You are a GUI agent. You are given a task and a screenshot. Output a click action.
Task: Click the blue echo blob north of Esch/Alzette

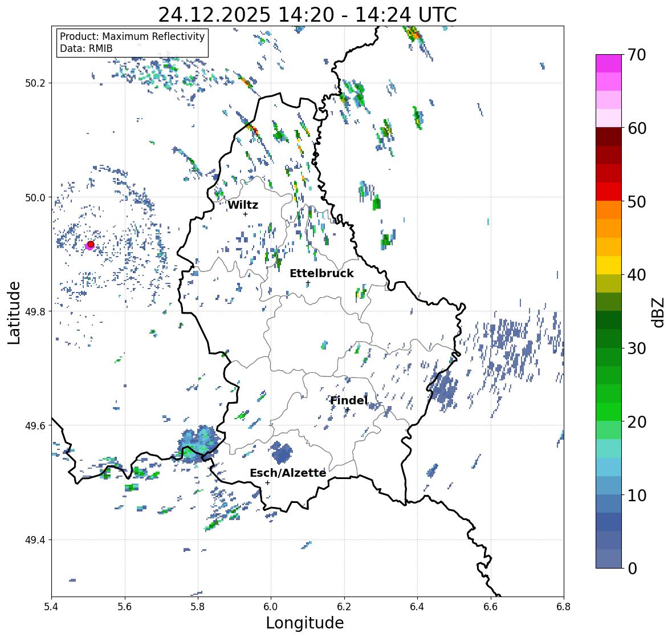(282, 452)
